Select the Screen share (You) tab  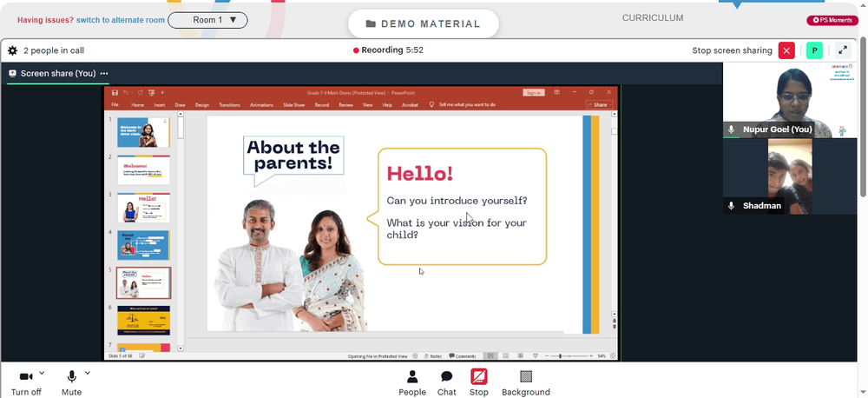coord(58,73)
